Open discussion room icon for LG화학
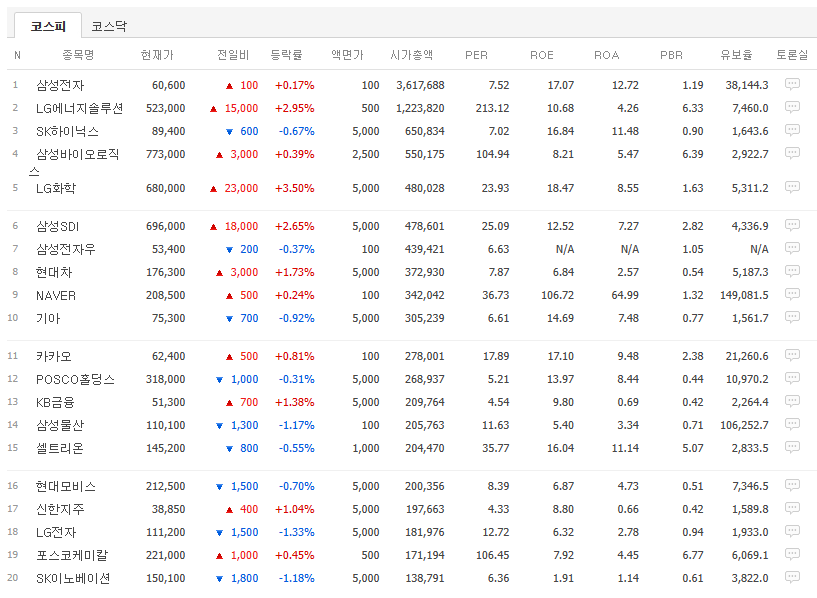 792,187
